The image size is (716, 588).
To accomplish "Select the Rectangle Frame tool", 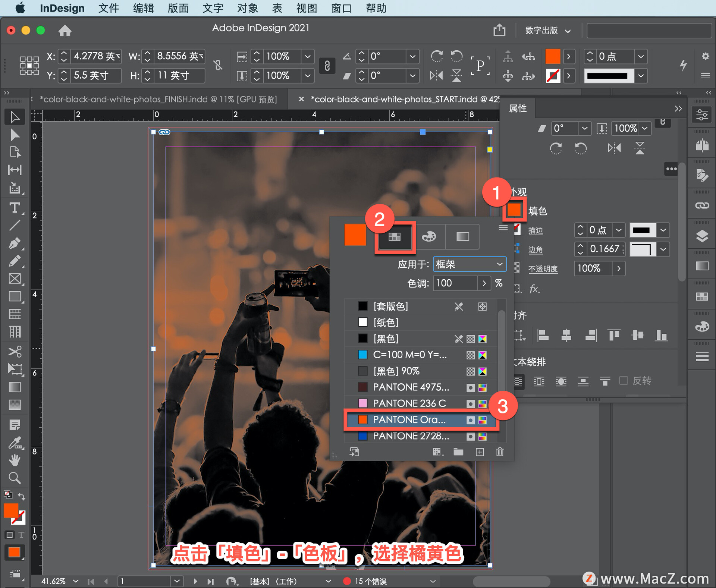I will [15, 279].
